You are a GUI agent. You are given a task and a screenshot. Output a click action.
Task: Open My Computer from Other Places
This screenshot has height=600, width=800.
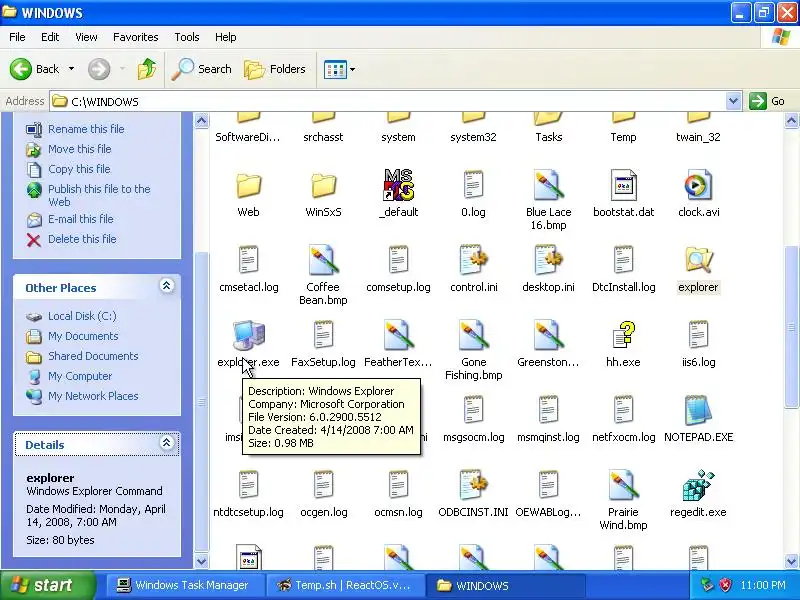(80, 376)
